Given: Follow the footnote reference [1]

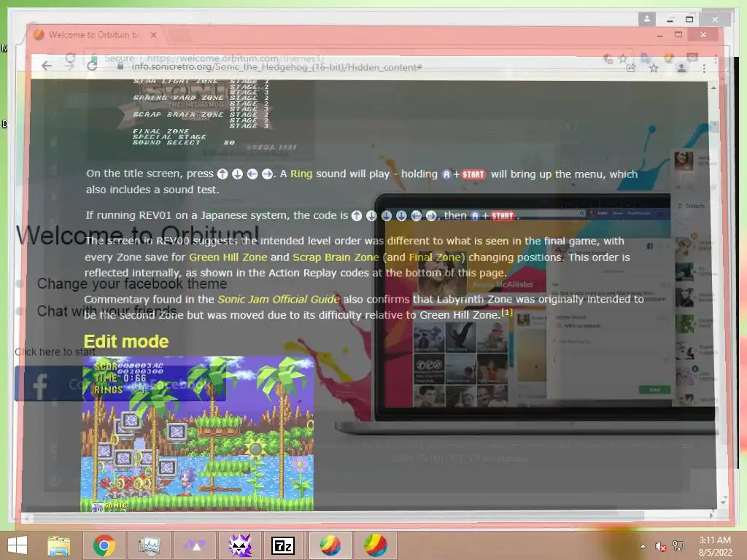Looking at the screenshot, I should click(x=507, y=312).
